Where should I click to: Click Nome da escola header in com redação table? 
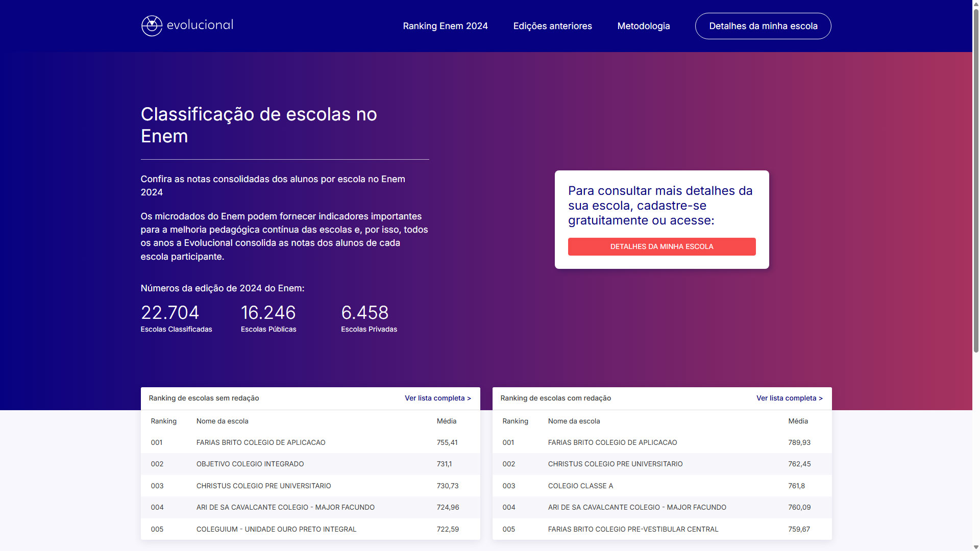574,421
